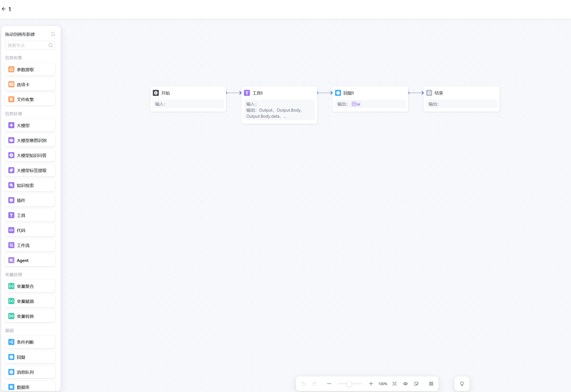
Task: Choose the 变量聚合 node
Action: coord(30,286)
